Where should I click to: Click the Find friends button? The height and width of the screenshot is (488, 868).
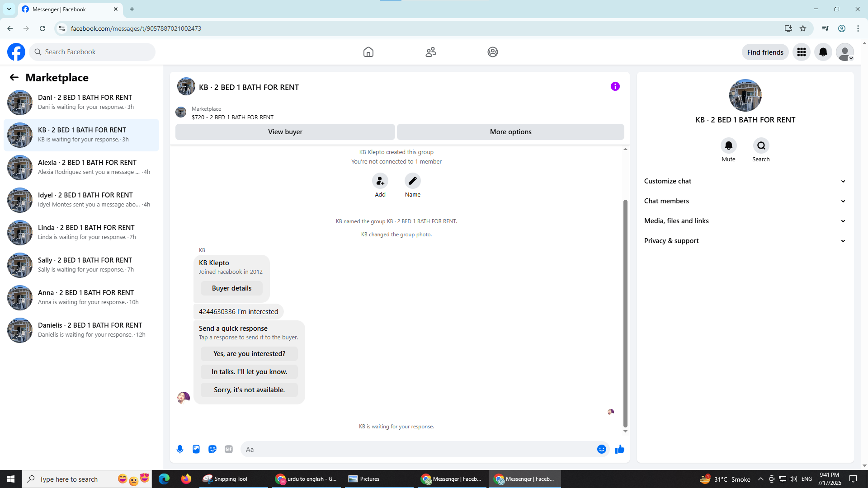coord(765,52)
